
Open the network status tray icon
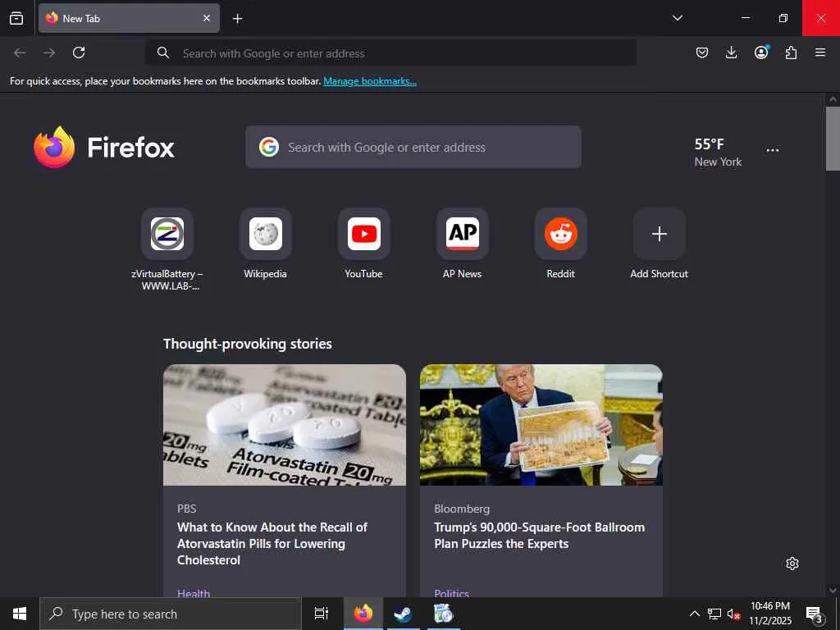coord(714,614)
